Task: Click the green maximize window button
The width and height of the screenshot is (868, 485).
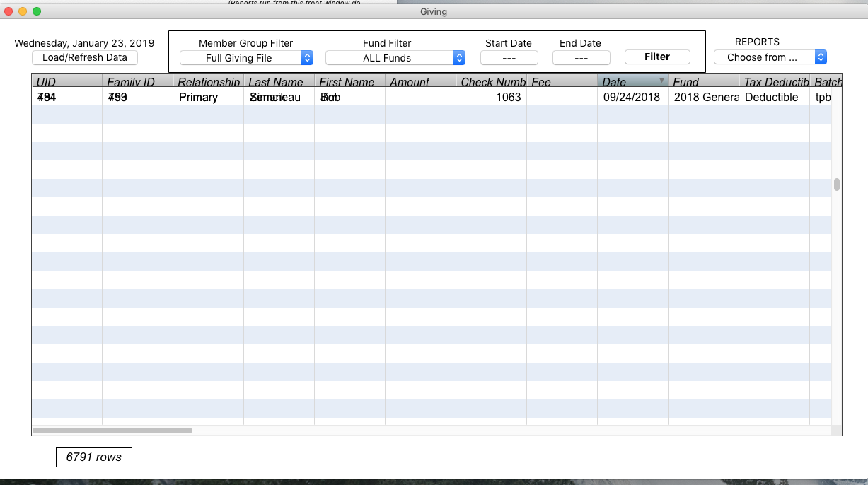Action: click(37, 11)
